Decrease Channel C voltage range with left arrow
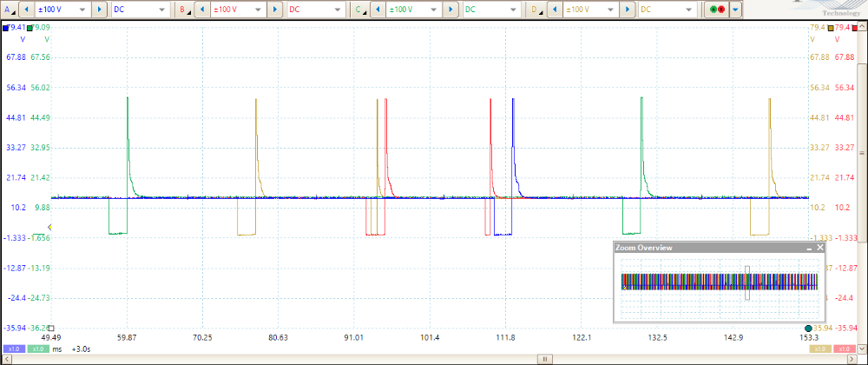Screen dimensions: 868x365 coord(376,10)
